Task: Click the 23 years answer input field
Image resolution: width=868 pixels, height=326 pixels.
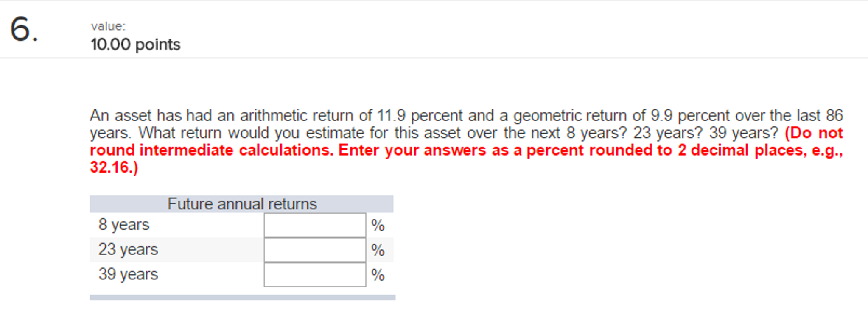Action: coord(315,250)
